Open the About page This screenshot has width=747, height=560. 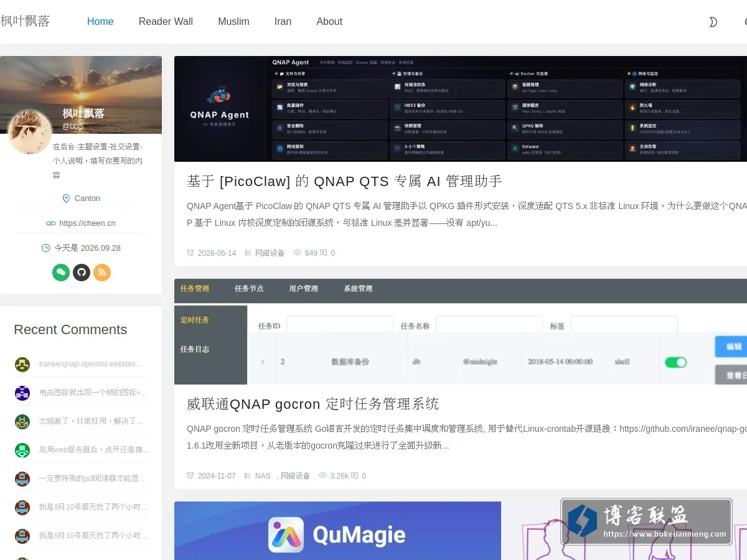[x=329, y=22]
